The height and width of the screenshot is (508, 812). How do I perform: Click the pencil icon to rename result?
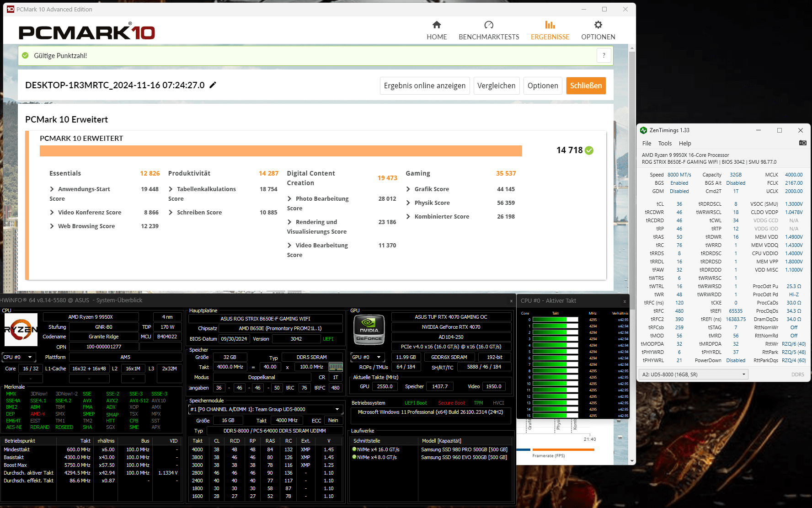tap(213, 85)
